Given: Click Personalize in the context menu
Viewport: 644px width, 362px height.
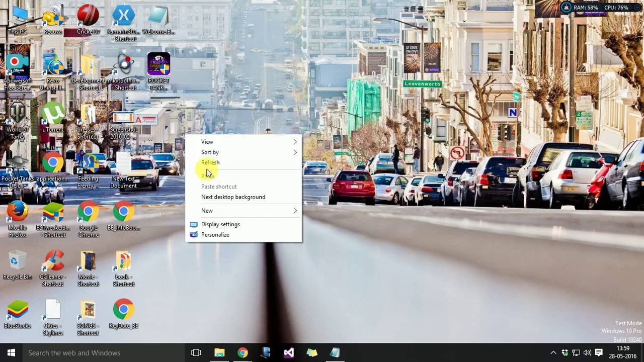Looking at the screenshot, I should click(x=215, y=235).
